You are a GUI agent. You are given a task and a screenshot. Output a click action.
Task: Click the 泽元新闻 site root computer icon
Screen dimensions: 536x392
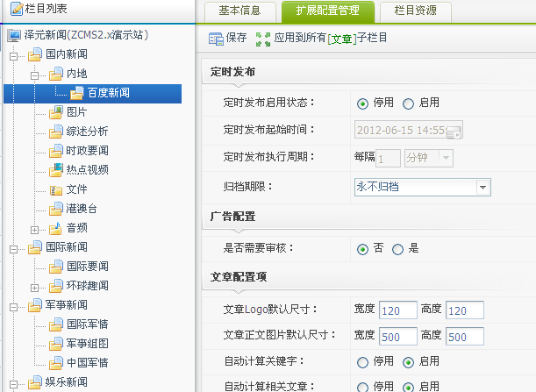[13, 36]
